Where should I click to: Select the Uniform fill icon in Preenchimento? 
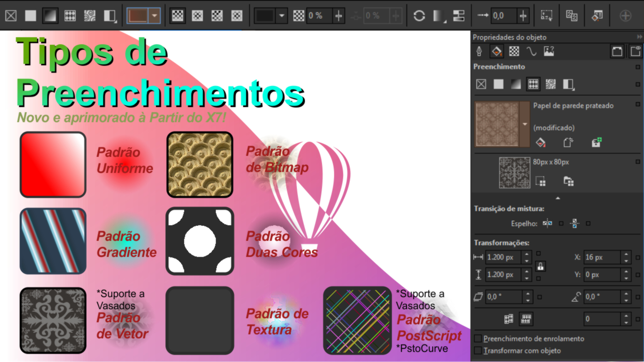coord(498,84)
